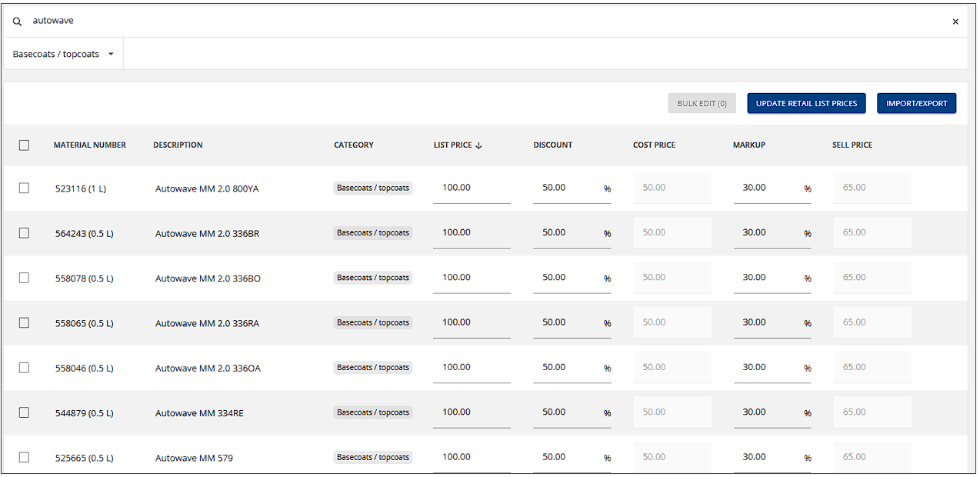Screen dimensions: 980x477
Task: Check the box for material 558065 (0.5 L)
Action: [24, 322]
